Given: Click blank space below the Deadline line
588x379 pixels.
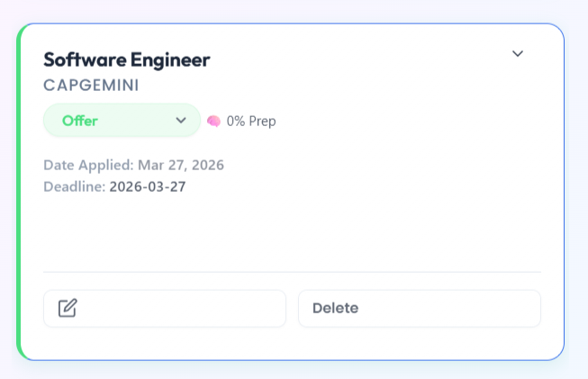Looking at the screenshot, I should click(x=270, y=230).
